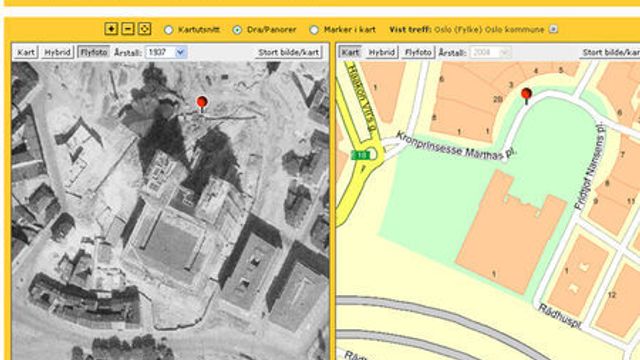Switch left panel to Hybrid view
640x360 pixels.
[57, 52]
